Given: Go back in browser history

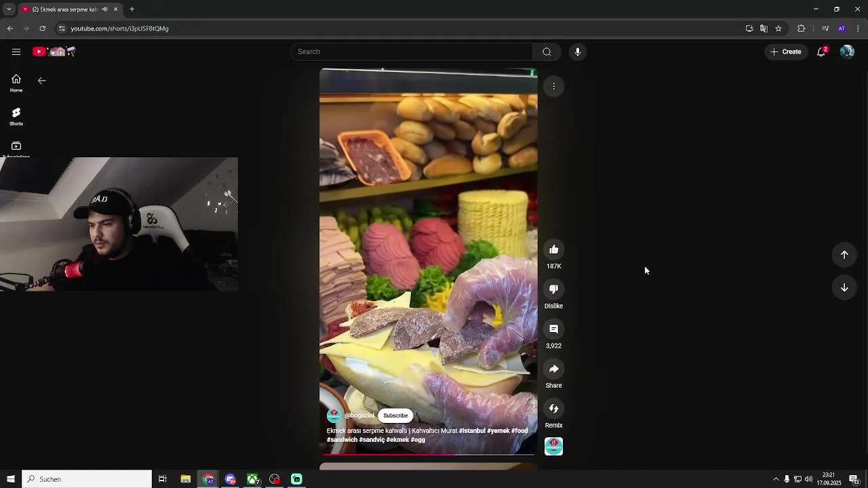Looking at the screenshot, I should click(x=9, y=28).
